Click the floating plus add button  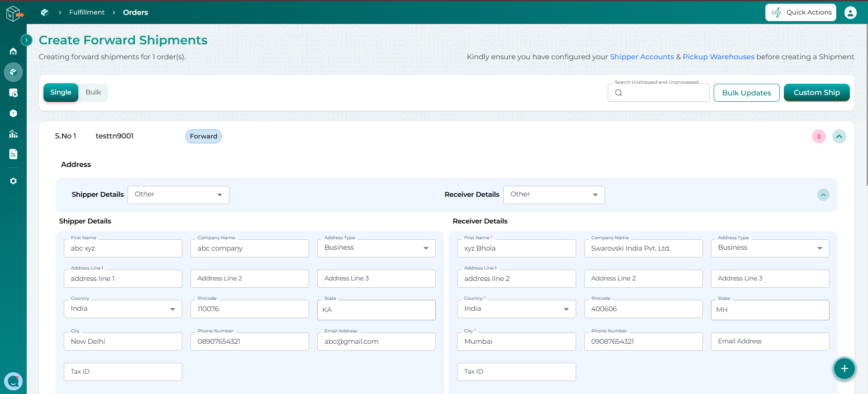point(844,369)
